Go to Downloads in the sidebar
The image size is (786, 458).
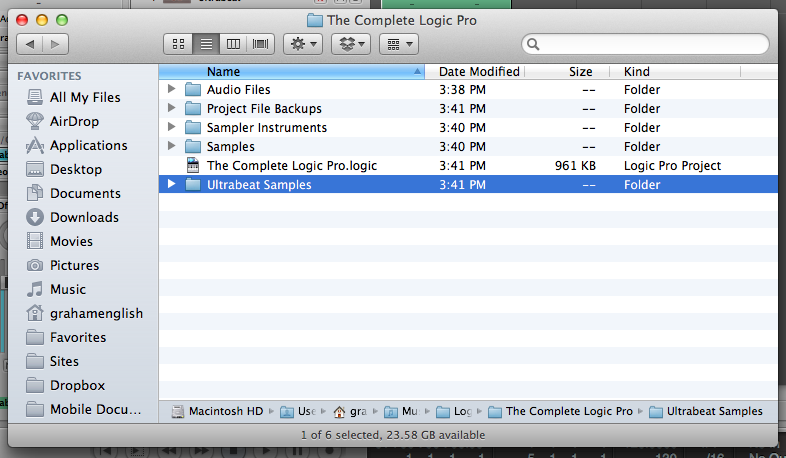[84, 217]
